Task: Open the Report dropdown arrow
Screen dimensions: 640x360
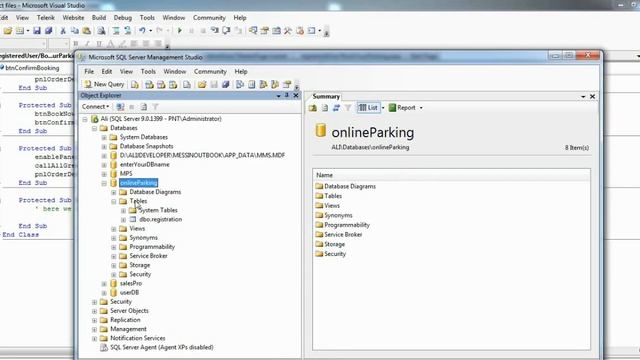Action: click(x=421, y=108)
